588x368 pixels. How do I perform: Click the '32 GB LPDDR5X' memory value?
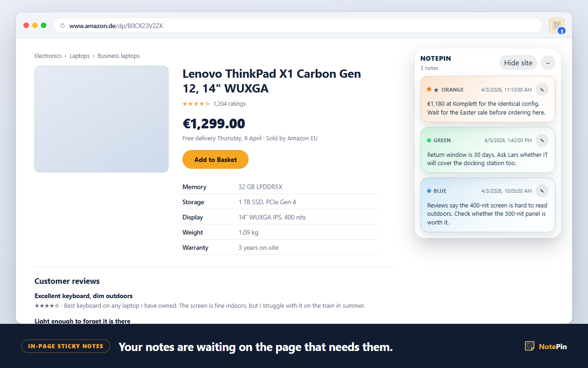pyautogui.click(x=260, y=187)
